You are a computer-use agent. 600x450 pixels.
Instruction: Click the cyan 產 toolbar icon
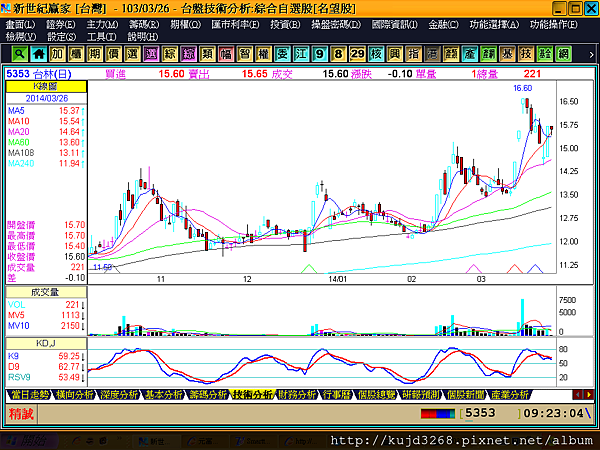click(470, 54)
